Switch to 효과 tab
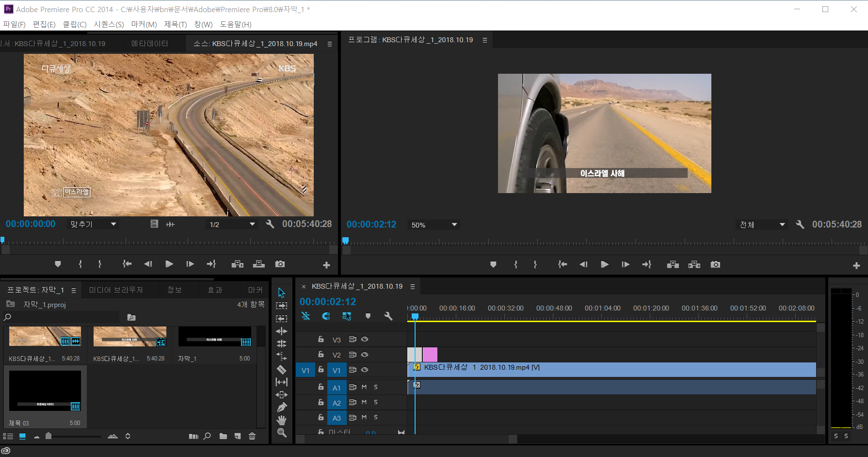Screen dimensions: 868x457 tap(215, 290)
